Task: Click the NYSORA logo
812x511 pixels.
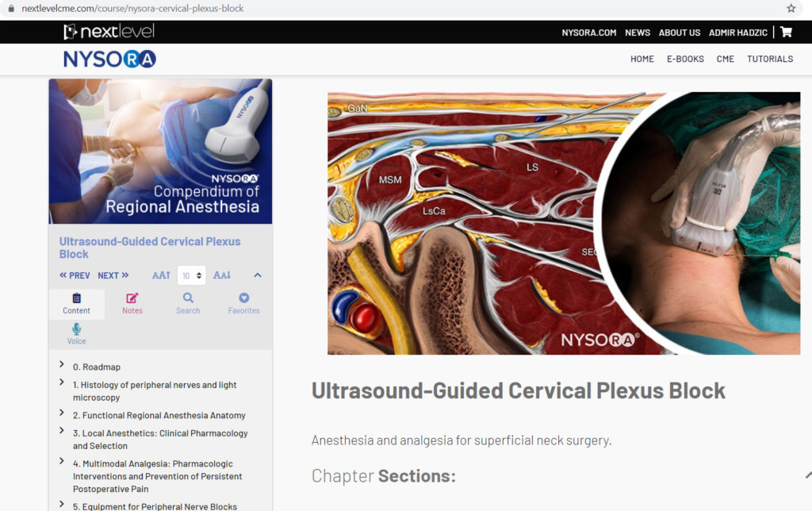Action: coord(109,59)
